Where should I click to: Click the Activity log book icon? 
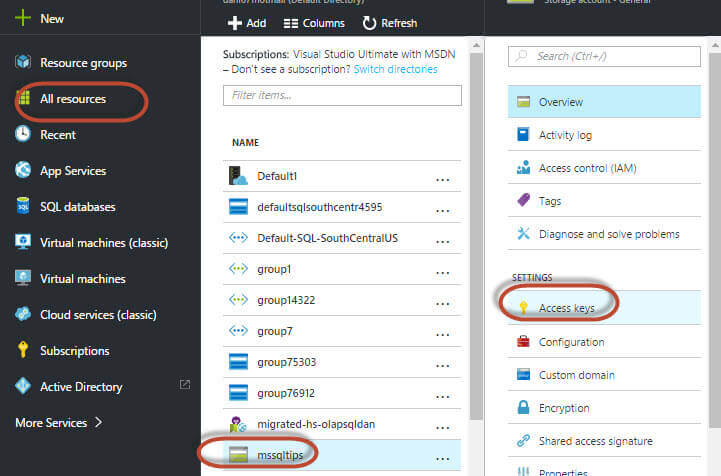(523, 134)
